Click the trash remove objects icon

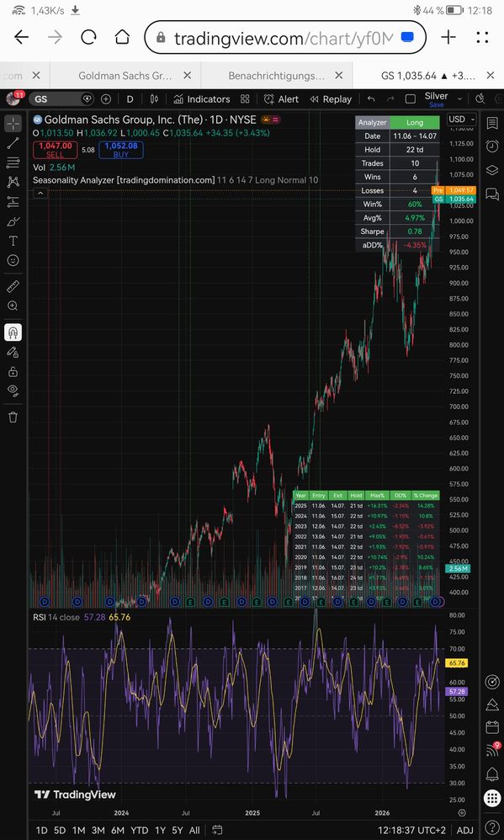click(x=13, y=417)
